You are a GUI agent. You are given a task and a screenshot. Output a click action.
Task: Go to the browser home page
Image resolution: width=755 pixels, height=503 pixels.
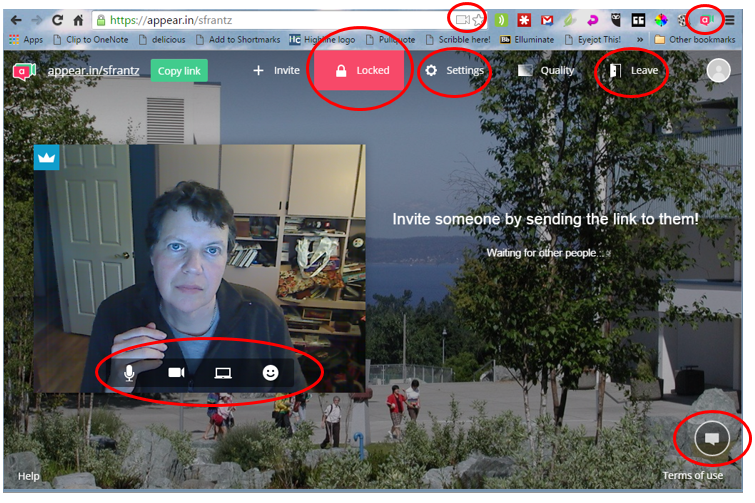pos(78,20)
